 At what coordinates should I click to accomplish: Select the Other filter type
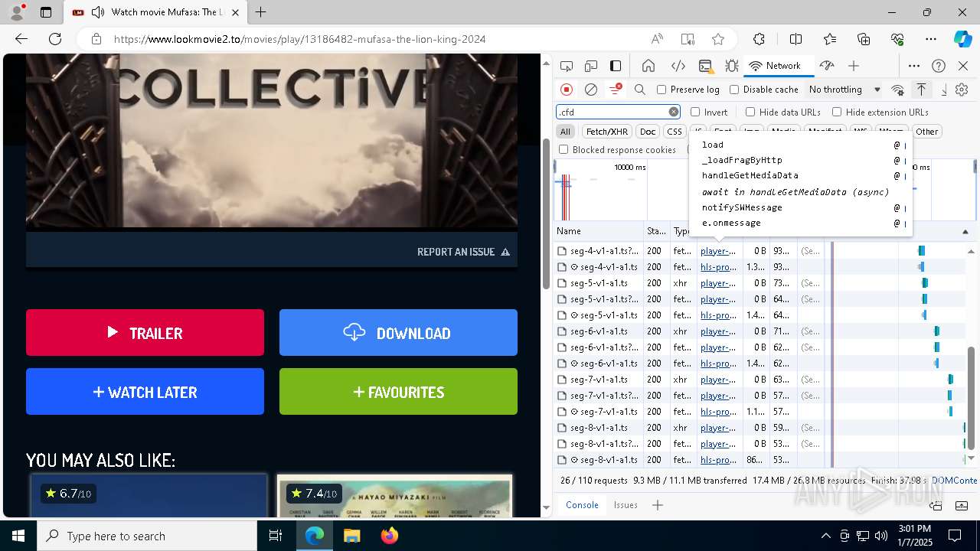click(x=926, y=132)
